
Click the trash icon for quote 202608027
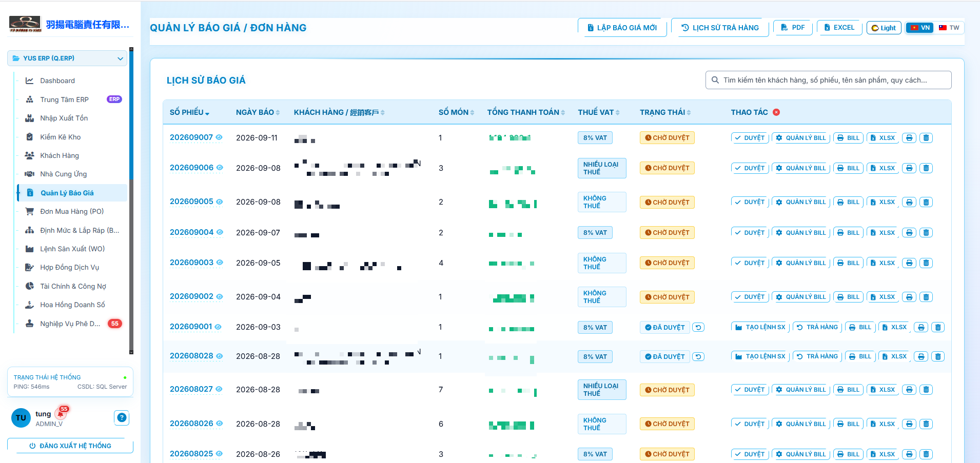click(926, 390)
